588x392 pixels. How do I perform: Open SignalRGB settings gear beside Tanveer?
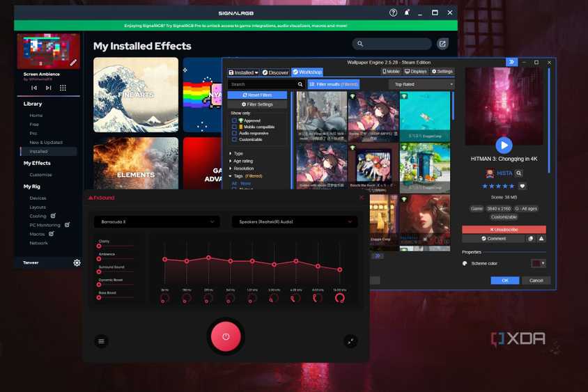coord(77,262)
